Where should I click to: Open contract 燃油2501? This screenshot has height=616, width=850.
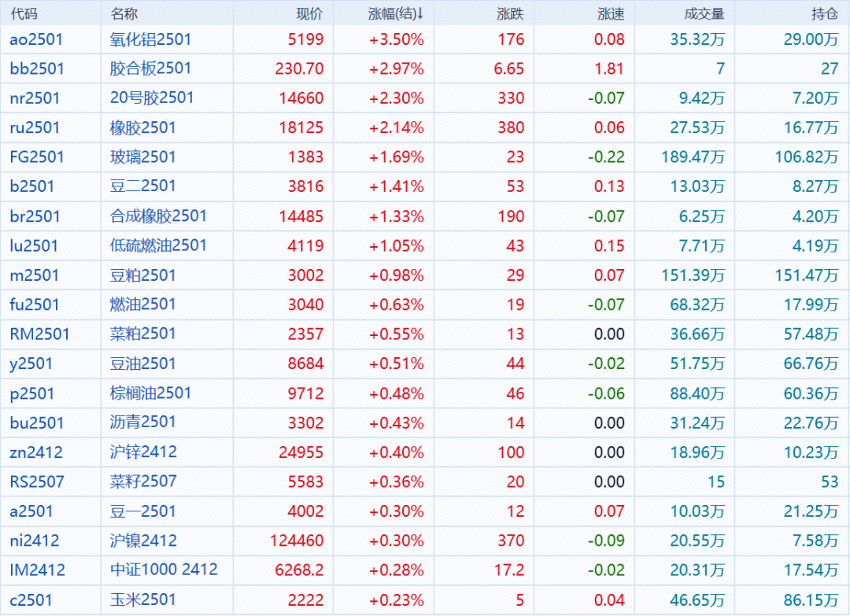(143, 304)
